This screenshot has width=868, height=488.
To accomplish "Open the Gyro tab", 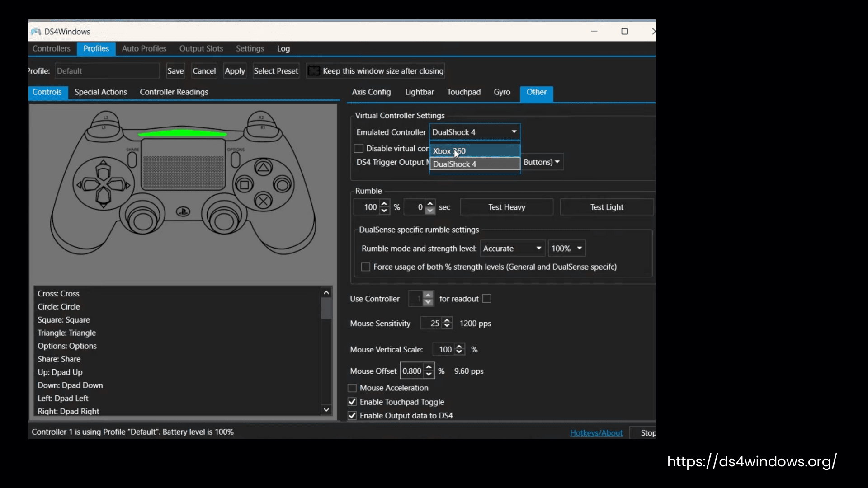I will 502,92.
